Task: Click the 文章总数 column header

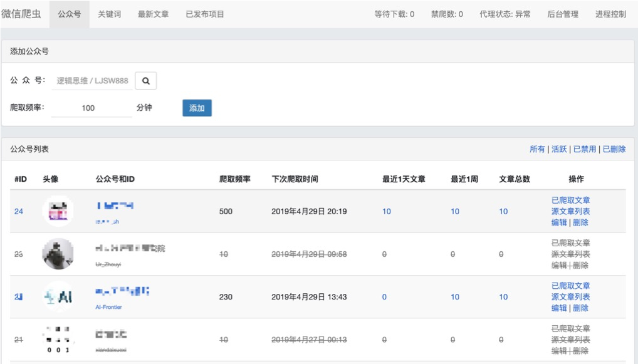Action: 515,179
